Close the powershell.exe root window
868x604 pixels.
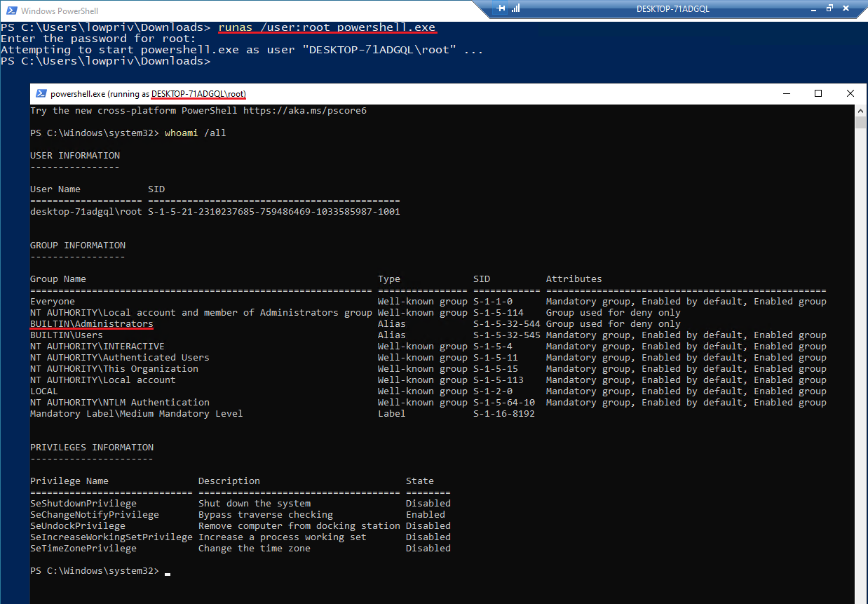point(850,93)
